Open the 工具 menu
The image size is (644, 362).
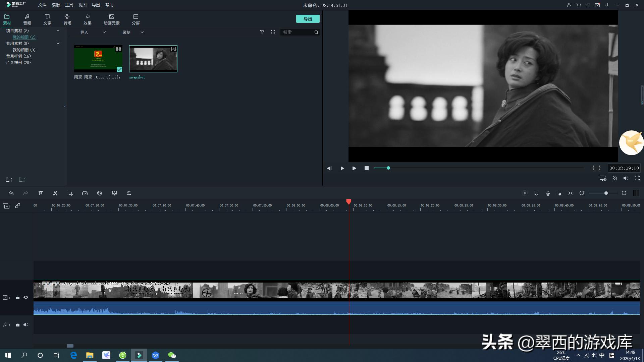click(69, 5)
